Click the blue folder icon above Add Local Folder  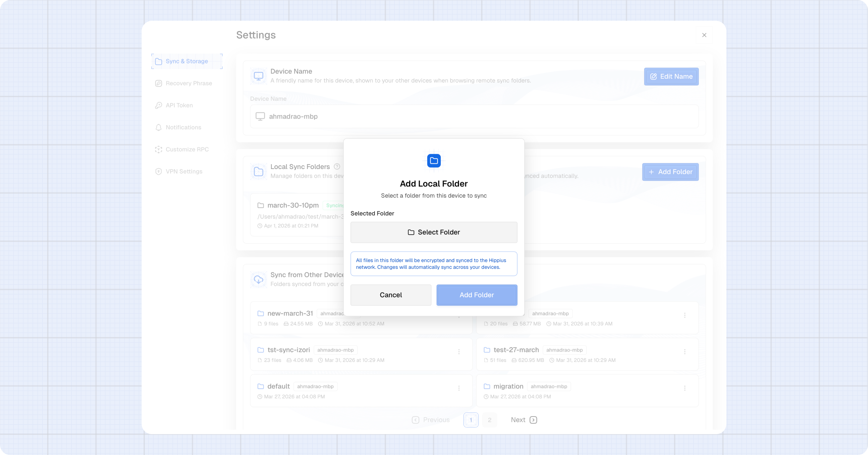point(434,161)
